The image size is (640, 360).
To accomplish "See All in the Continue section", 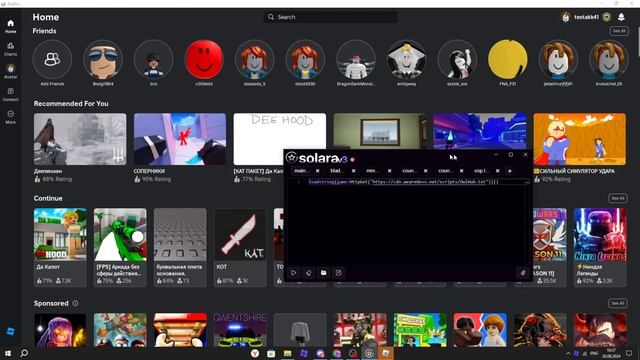I will pyautogui.click(x=618, y=198).
